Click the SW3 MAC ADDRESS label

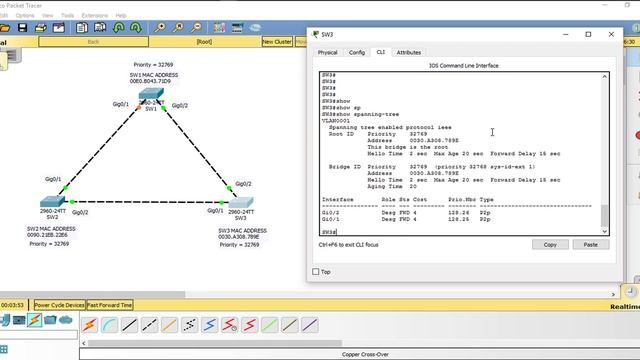coord(242,231)
